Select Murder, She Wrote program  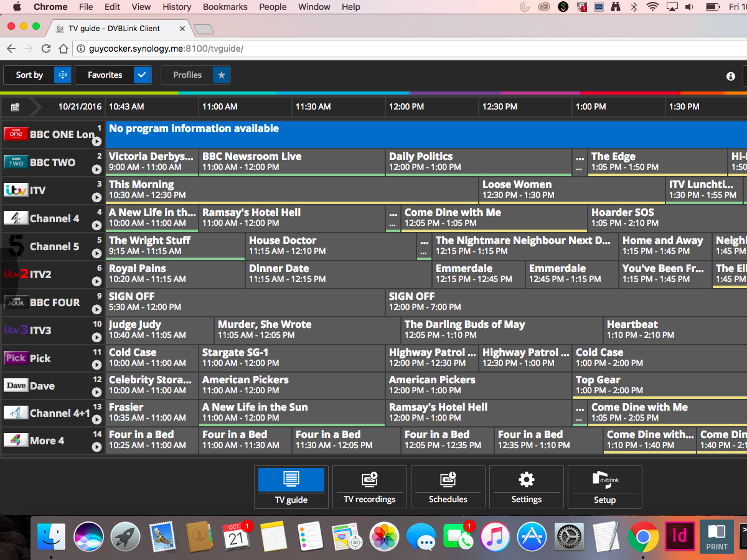(308, 330)
